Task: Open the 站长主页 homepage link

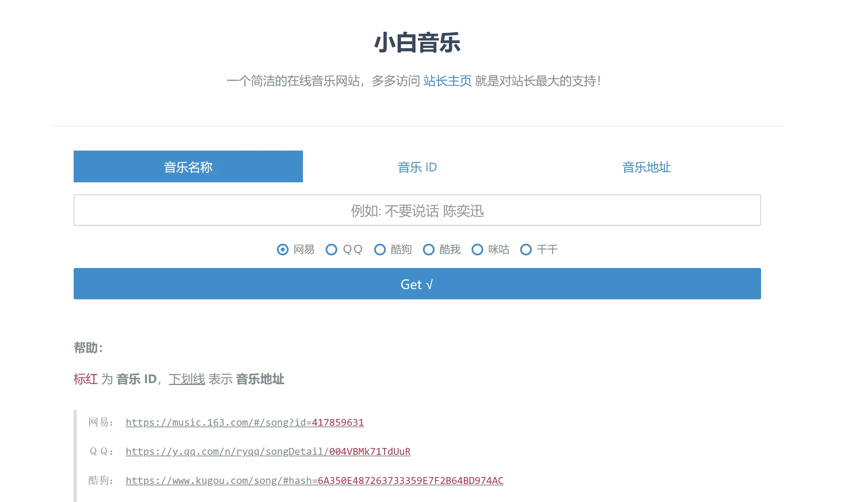Action: tap(447, 81)
